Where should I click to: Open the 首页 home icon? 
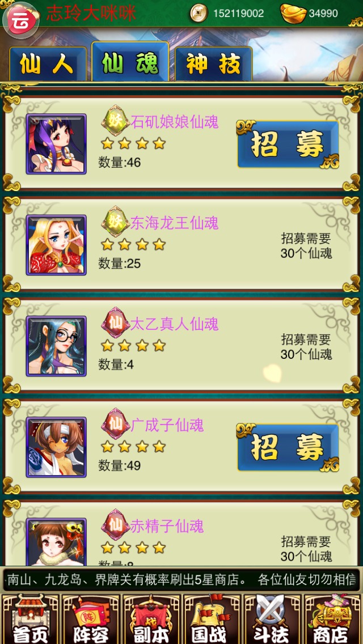[30, 619]
